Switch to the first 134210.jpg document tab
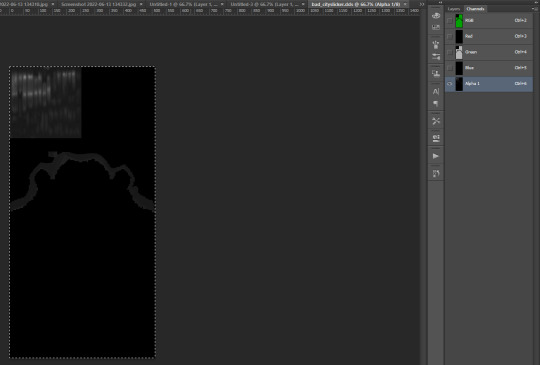The image size is (540, 365). click(x=24, y=4)
